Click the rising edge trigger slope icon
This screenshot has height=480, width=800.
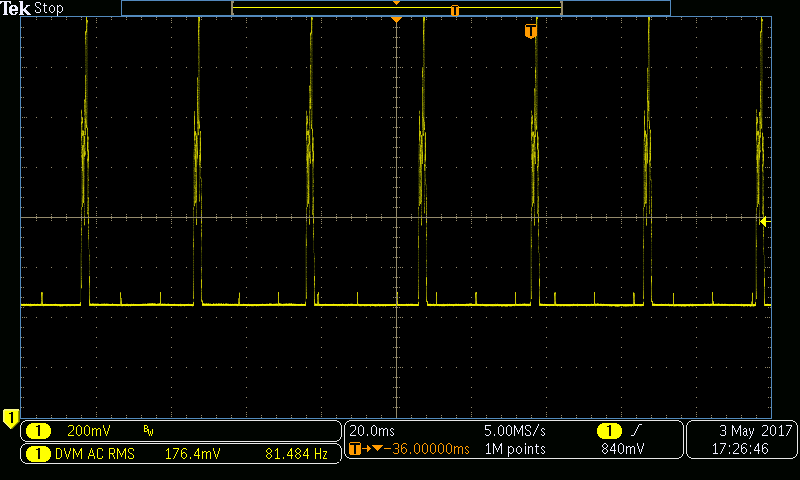point(636,431)
